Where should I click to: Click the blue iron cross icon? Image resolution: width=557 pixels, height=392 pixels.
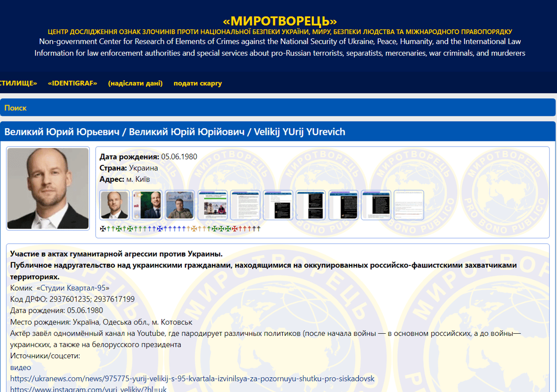tap(159, 229)
